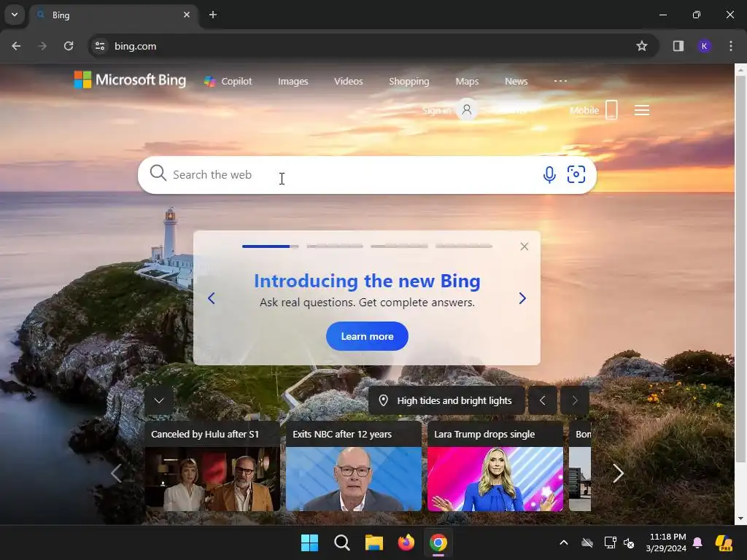Bookmark this page with star icon
Image resolution: width=747 pixels, height=560 pixels.
coord(642,46)
